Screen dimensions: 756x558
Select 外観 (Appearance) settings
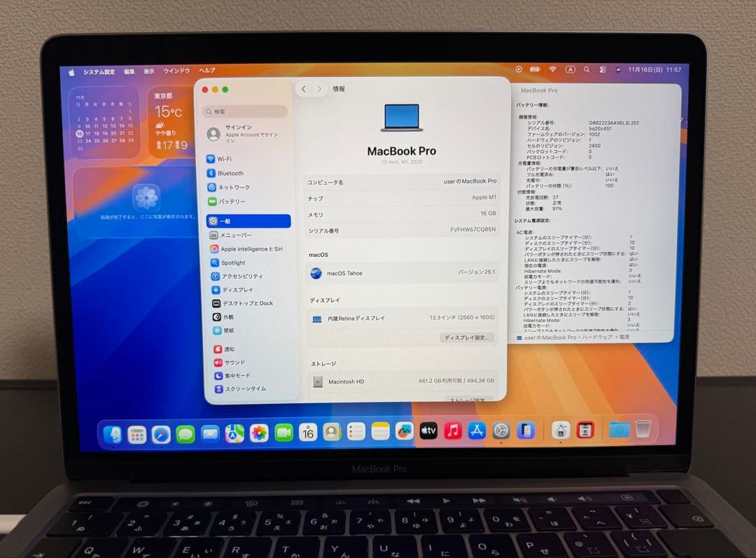pyautogui.click(x=228, y=316)
